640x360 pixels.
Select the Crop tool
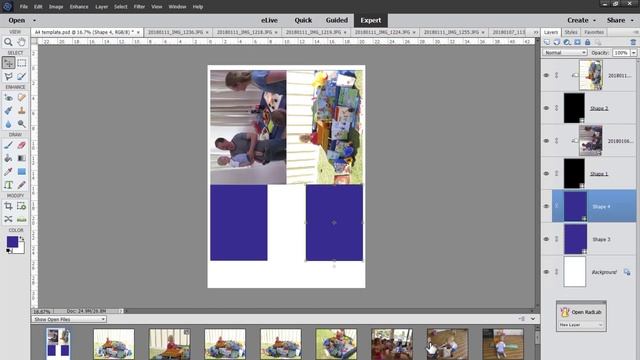click(8, 206)
